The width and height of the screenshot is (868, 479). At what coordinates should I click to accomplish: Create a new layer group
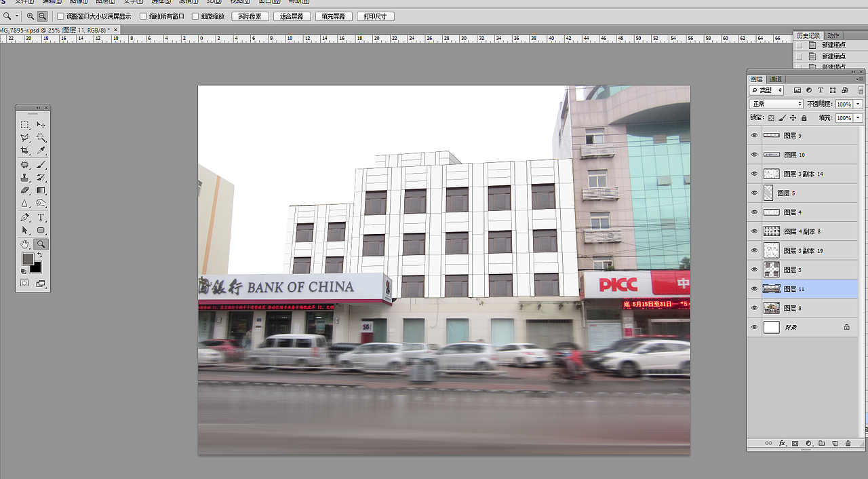[x=822, y=443]
